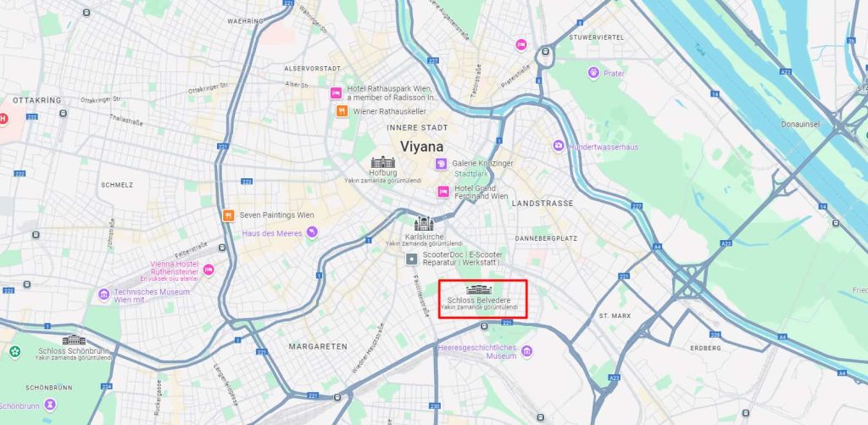The width and height of the screenshot is (868, 425).
Task: Select the Technisches Museum Wien pin
Action: [103, 294]
